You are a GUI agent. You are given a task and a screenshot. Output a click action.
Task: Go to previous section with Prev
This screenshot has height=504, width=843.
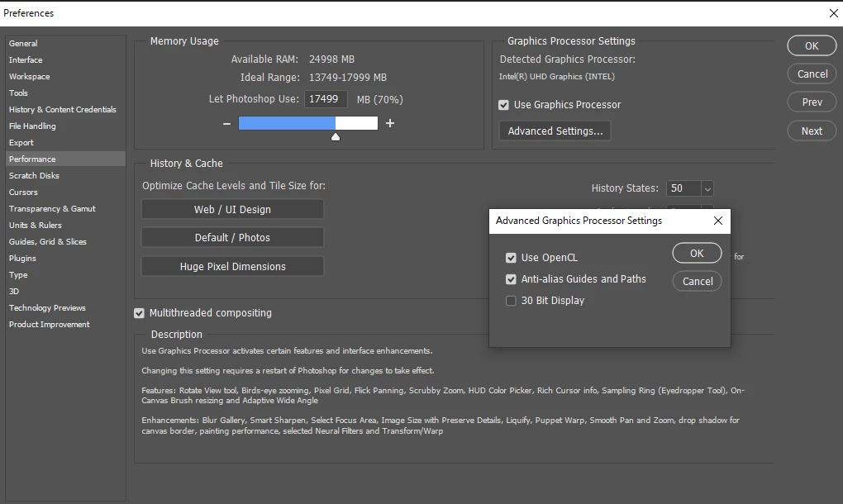pyautogui.click(x=812, y=102)
